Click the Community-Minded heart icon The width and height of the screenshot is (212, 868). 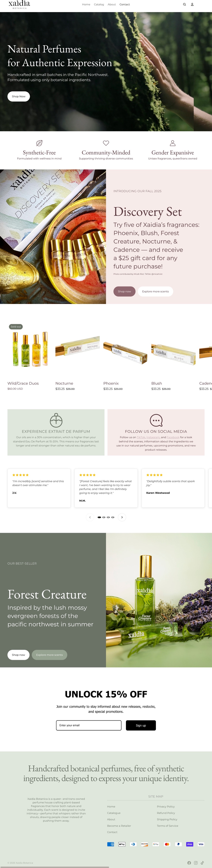tap(106, 143)
